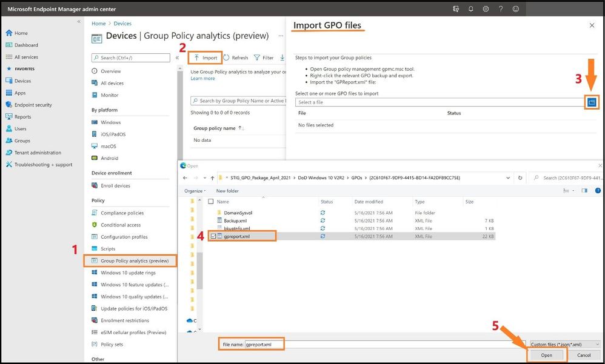Click the Filter toolbar button
605x364 pixels.
click(x=264, y=58)
